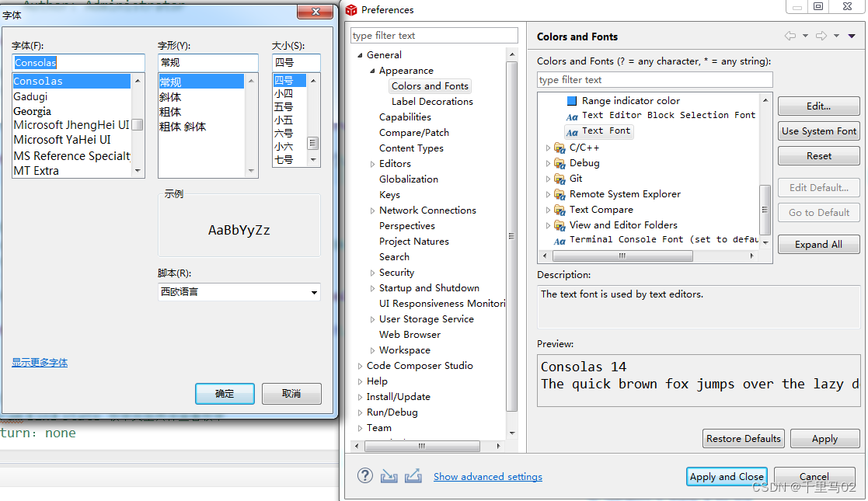Expand the Git category
868x501 pixels.
click(548, 178)
